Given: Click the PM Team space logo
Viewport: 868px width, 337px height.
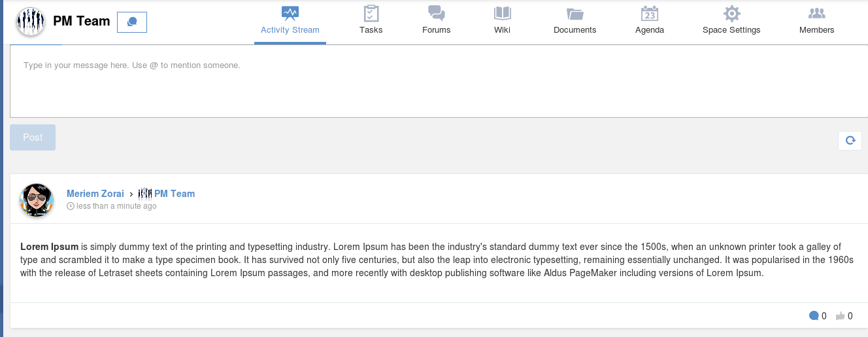Looking at the screenshot, I should point(30,22).
